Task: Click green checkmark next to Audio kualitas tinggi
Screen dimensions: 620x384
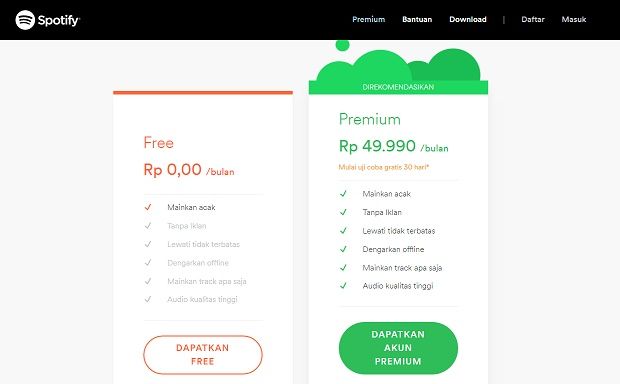Action: pos(343,286)
